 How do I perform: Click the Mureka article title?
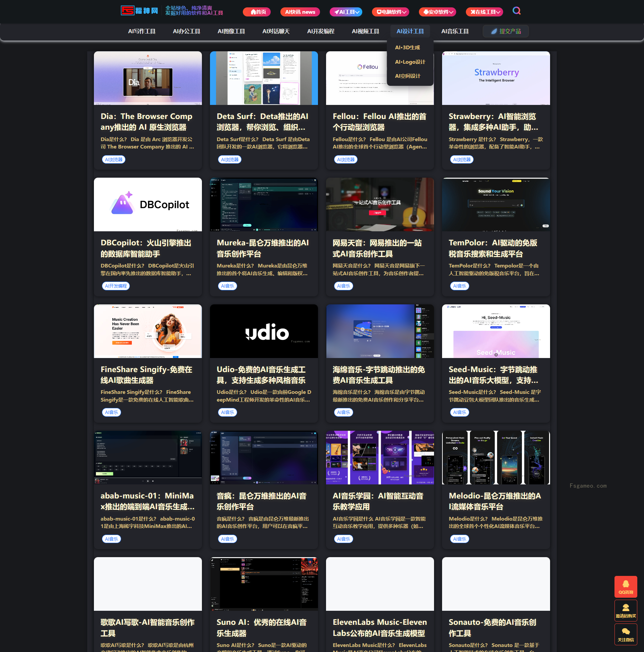click(263, 248)
